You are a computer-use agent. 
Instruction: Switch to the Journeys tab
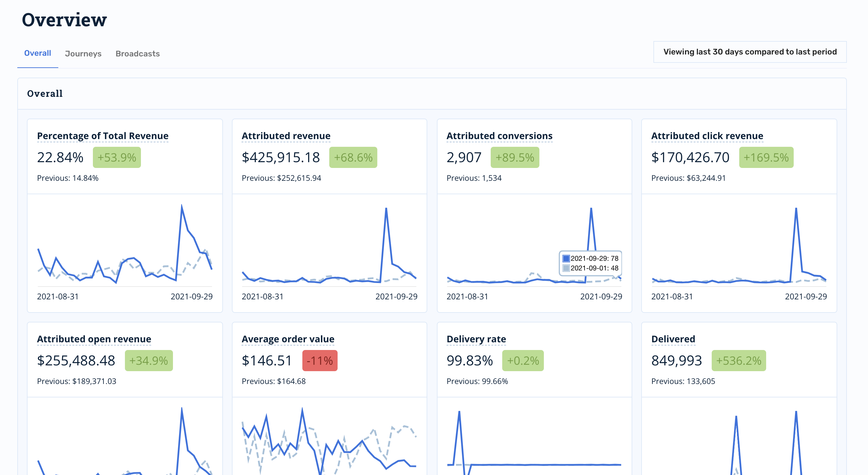point(83,54)
